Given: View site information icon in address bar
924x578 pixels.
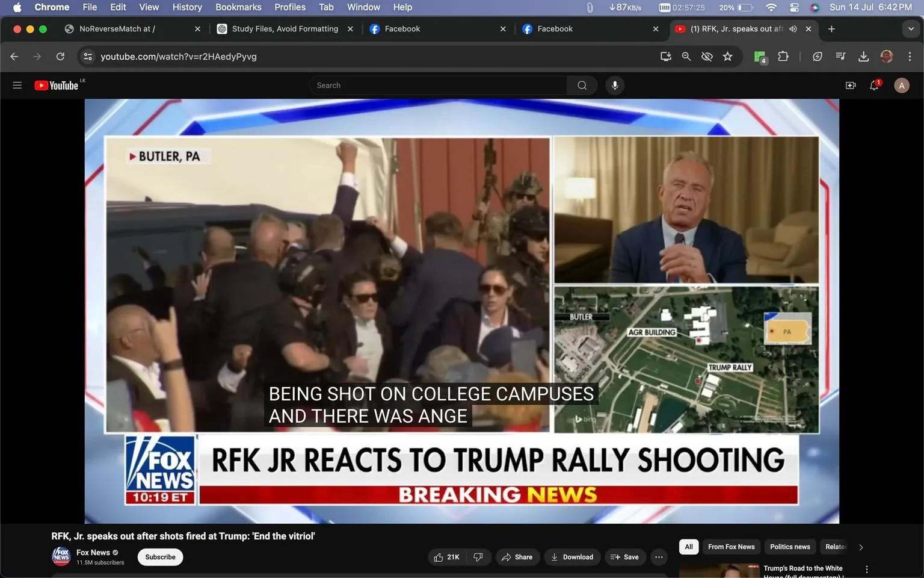Looking at the screenshot, I should 88,57.
